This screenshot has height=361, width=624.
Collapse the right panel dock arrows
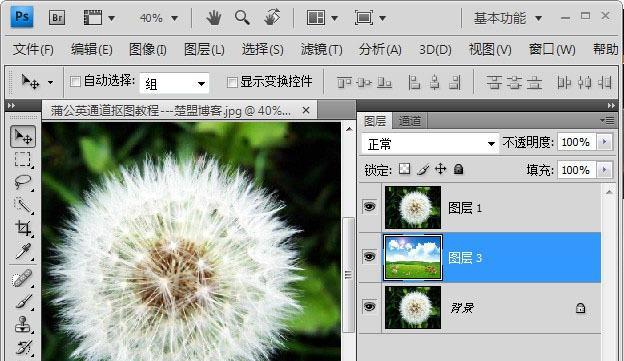click(x=611, y=105)
